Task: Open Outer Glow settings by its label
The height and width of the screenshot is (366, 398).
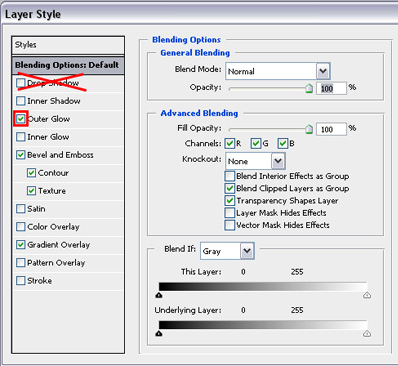Action: pyautogui.click(x=49, y=119)
